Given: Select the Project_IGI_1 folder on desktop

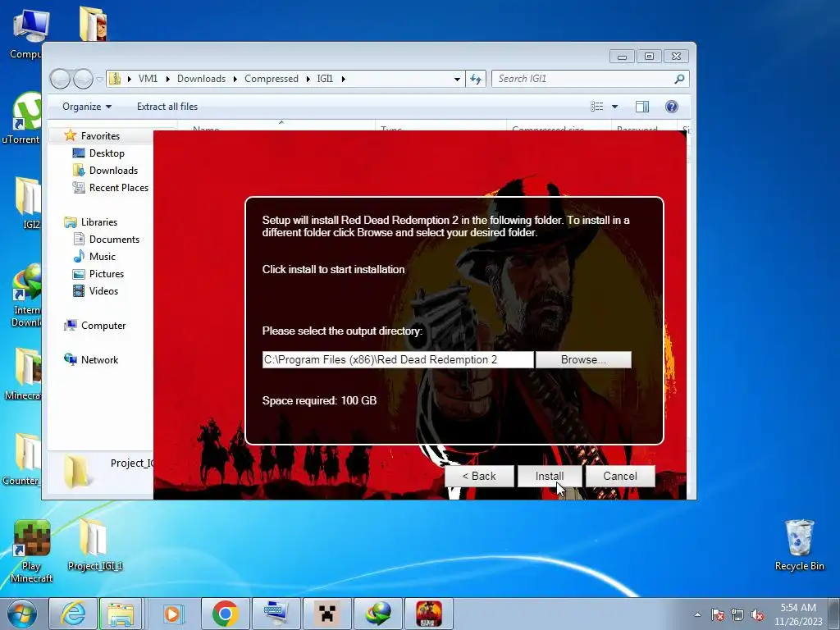Looking at the screenshot, I should click(94, 545).
